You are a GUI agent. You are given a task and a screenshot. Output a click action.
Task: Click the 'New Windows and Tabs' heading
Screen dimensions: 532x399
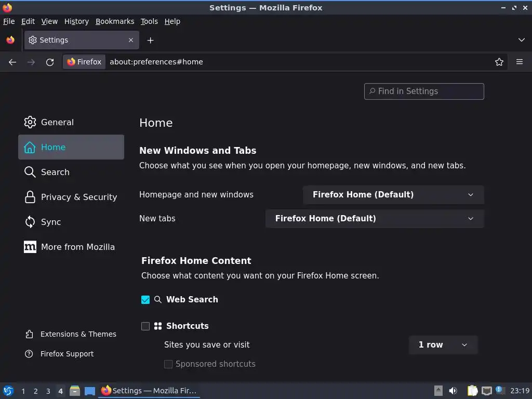pos(197,150)
